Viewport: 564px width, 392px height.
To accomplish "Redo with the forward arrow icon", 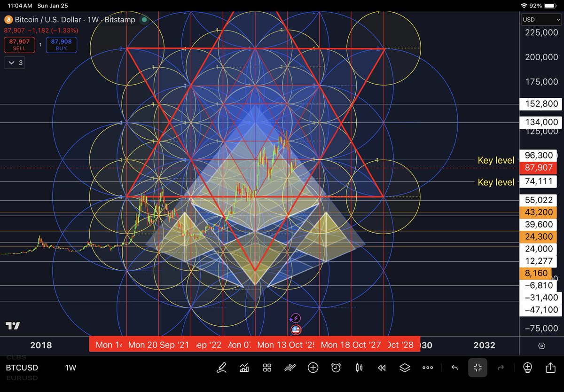I will coord(501,368).
